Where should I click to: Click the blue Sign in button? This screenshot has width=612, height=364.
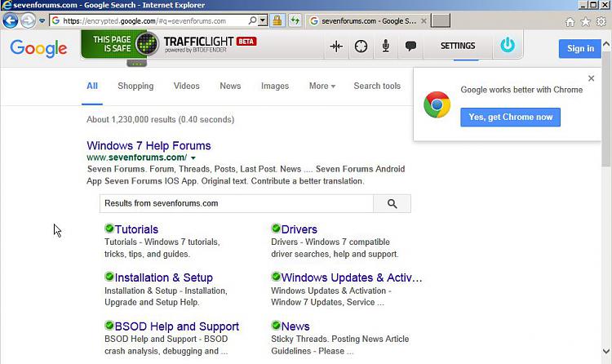pyautogui.click(x=580, y=48)
